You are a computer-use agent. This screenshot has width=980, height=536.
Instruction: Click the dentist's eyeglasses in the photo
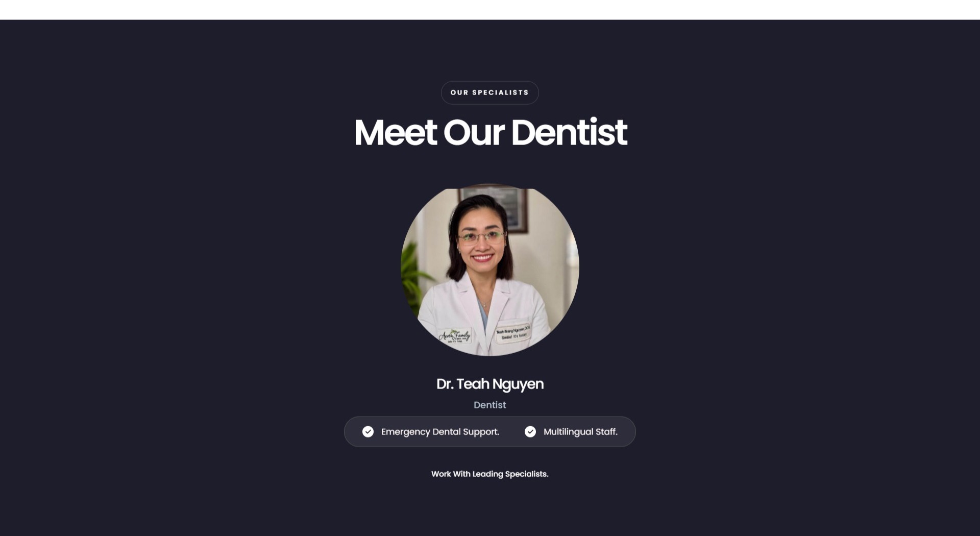pyautogui.click(x=482, y=237)
